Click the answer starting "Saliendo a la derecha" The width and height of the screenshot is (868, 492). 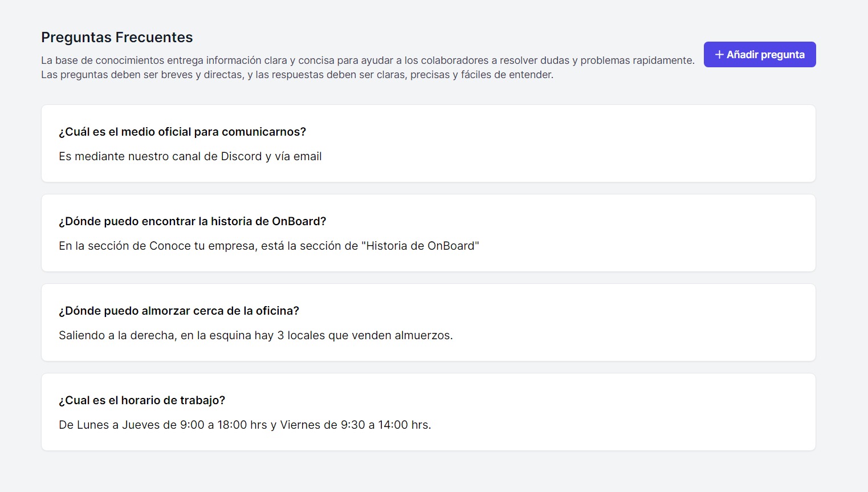point(255,335)
